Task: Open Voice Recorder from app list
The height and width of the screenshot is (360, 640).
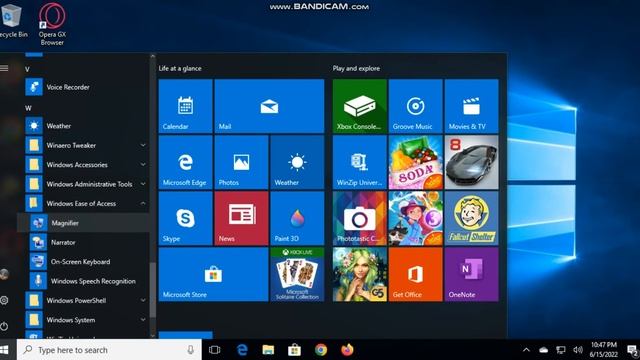Action: click(x=83, y=87)
